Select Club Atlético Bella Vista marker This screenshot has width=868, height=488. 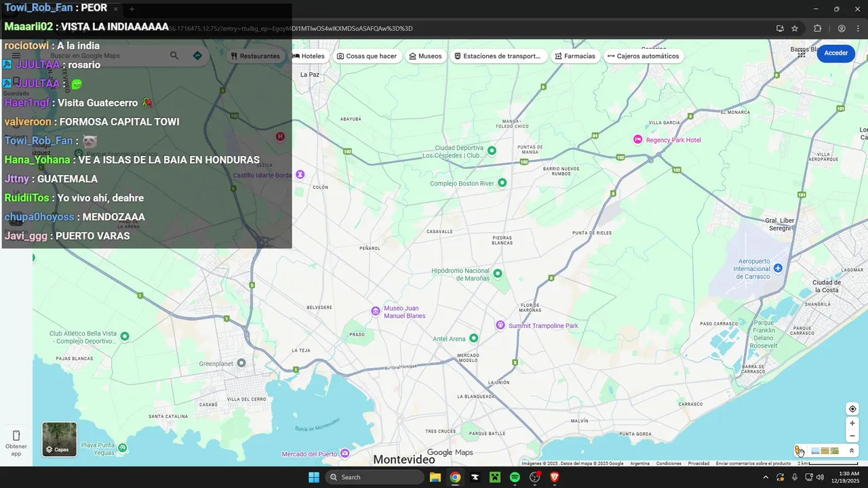pos(124,336)
